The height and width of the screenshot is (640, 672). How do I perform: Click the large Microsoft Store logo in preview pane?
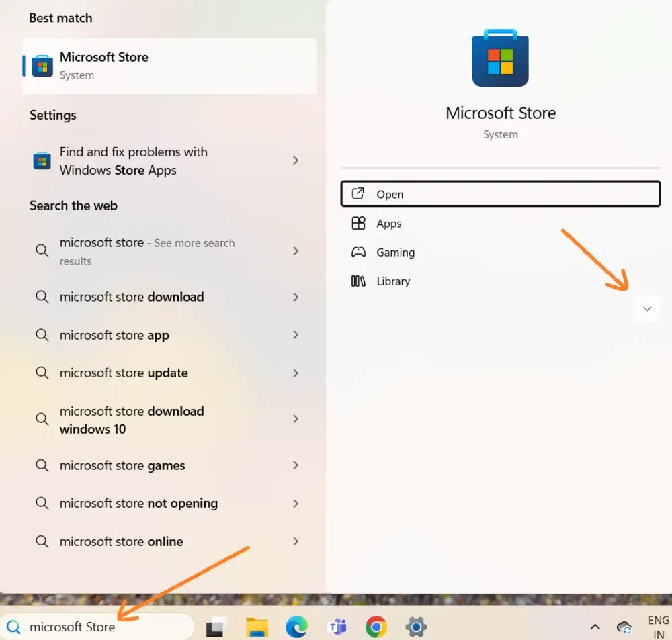500,58
